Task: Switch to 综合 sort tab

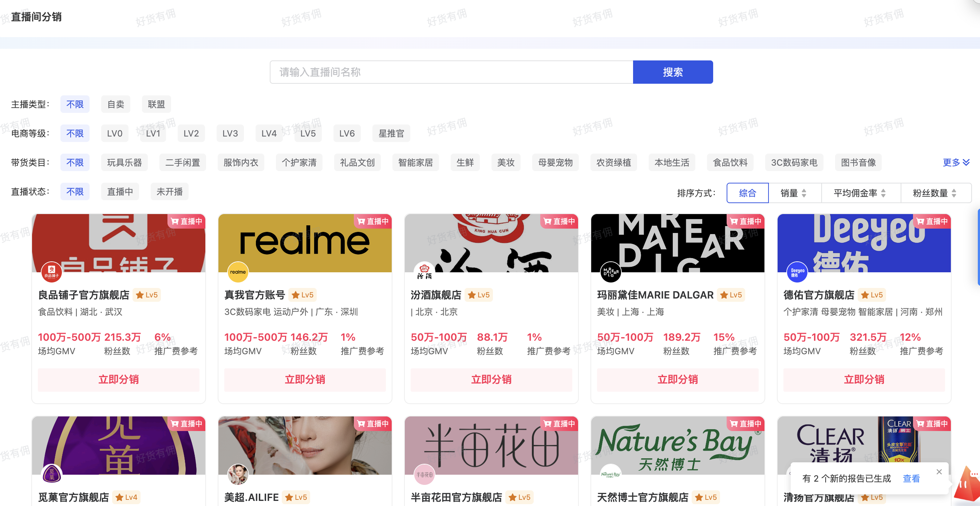Action: [747, 193]
